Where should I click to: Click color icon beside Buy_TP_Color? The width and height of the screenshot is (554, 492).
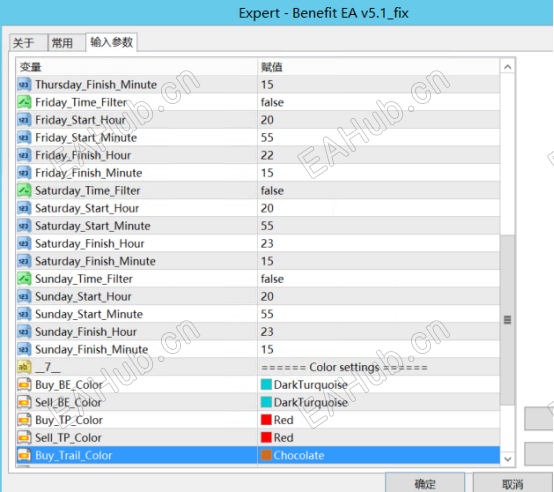[x=24, y=420]
